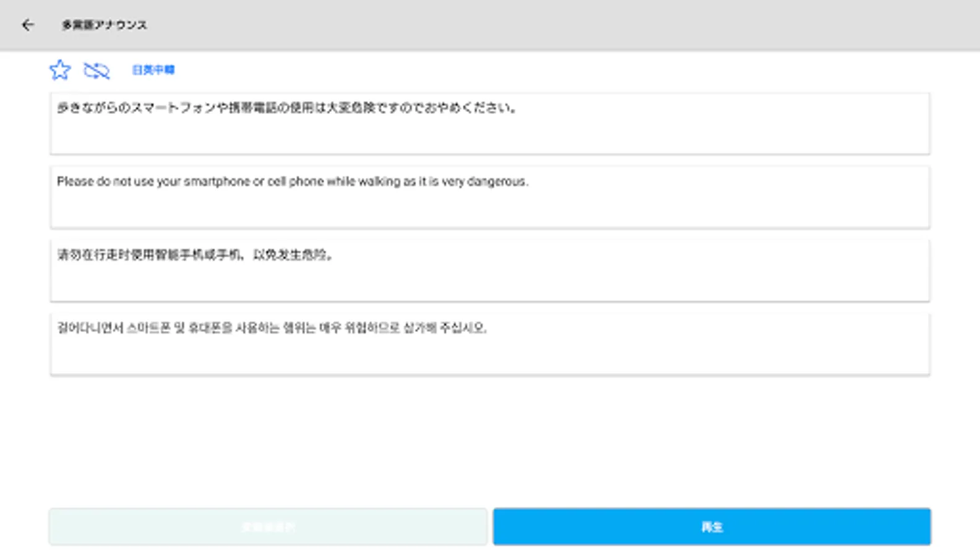Select the 日英中韓 language setting
The height and width of the screenshot is (557, 980).
point(153,70)
